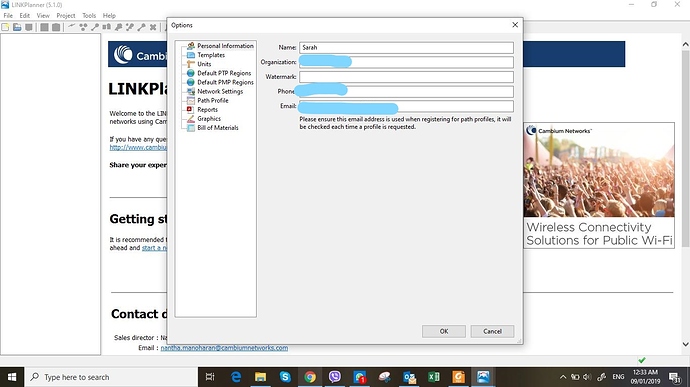Open File Explorer from the taskbar
Viewport: 690px width, 387px height.
pos(260,377)
